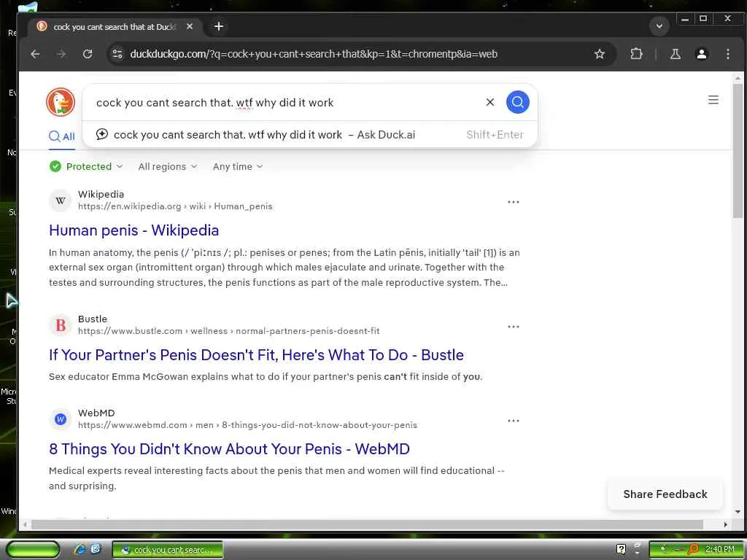This screenshot has width=747, height=560.
Task: Expand the Any time filter dropdown
Action: coord(237,166)
